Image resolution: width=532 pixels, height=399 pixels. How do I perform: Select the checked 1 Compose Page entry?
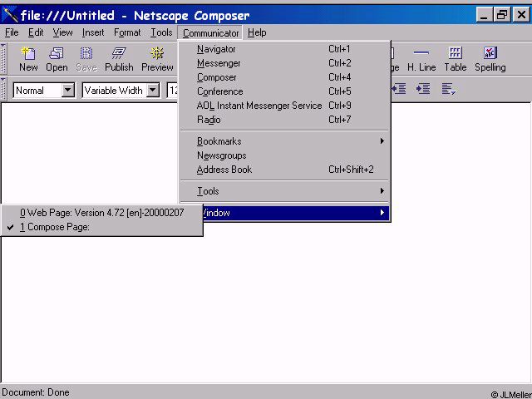(x=101, y=227)
